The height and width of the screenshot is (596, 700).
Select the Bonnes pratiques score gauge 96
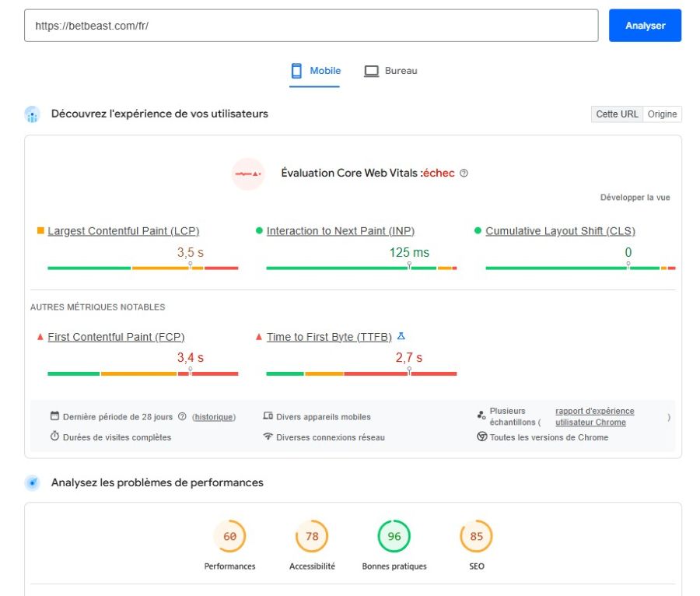point(394,536)
